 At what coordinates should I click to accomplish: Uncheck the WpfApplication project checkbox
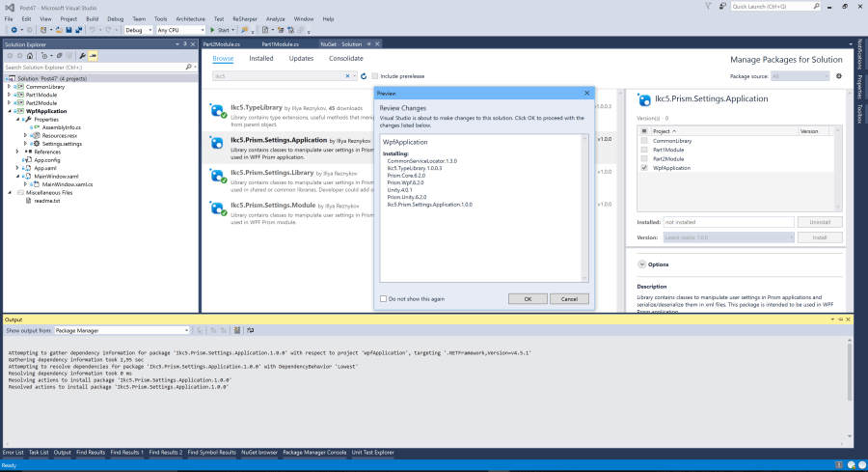pyautogui.click(x=644, y=167)
